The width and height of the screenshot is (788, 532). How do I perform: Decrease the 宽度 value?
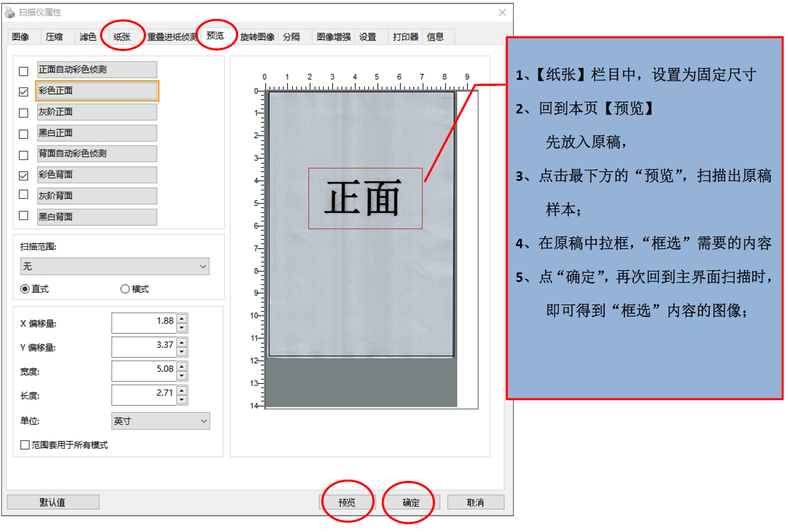pos(181,376)
